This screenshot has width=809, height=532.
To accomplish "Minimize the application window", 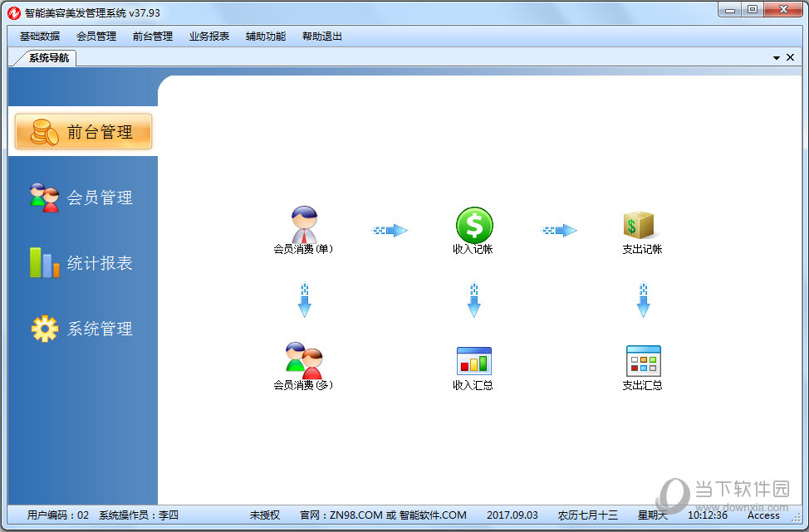I will point(730,10).
